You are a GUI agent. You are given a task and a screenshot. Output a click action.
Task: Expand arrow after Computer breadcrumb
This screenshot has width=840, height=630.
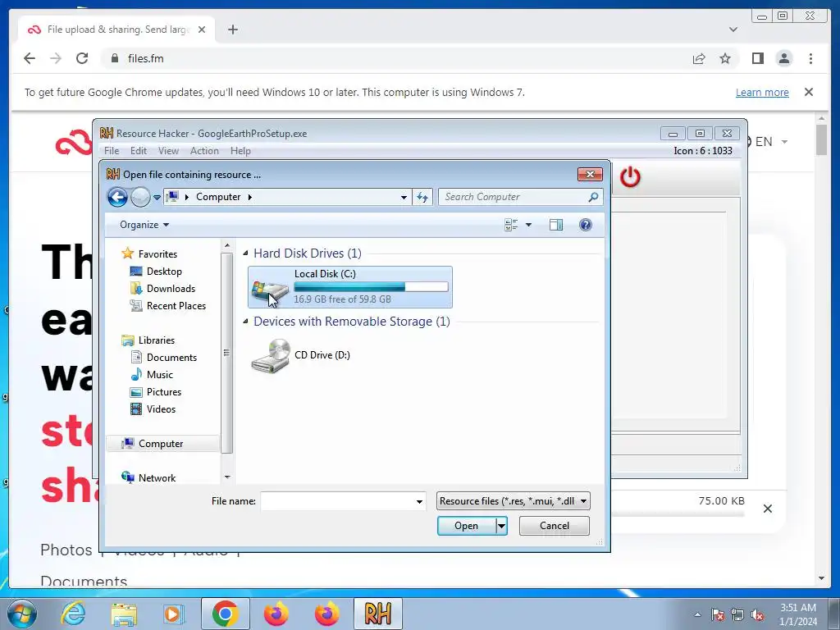coord(249,197)
